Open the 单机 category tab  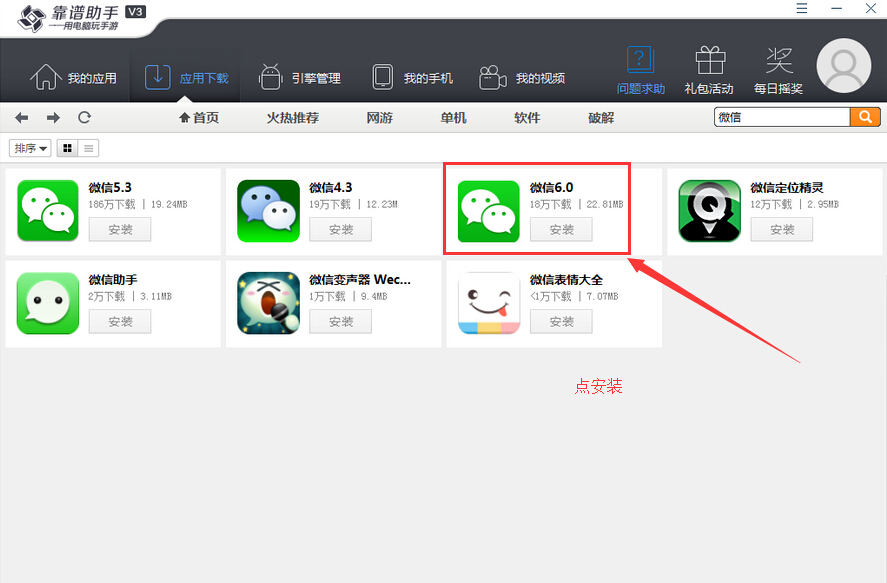pyautogui.click(x=454, y=118)
